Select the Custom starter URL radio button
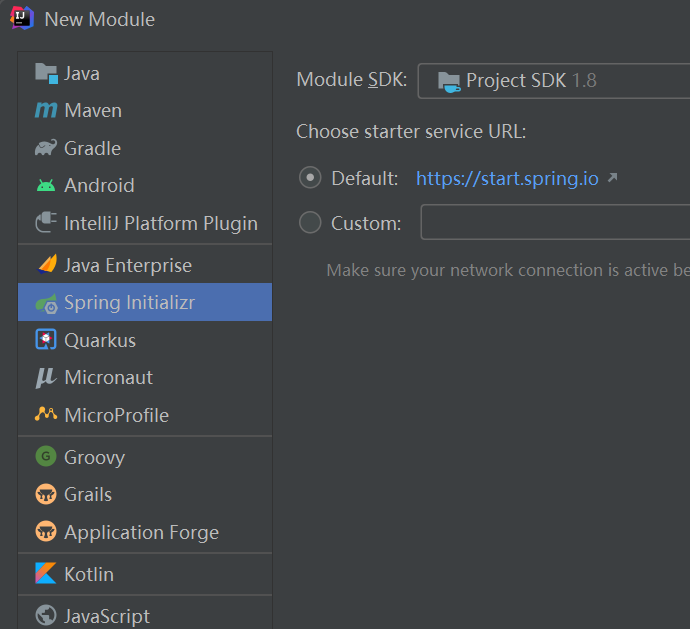 click(310, 223)
